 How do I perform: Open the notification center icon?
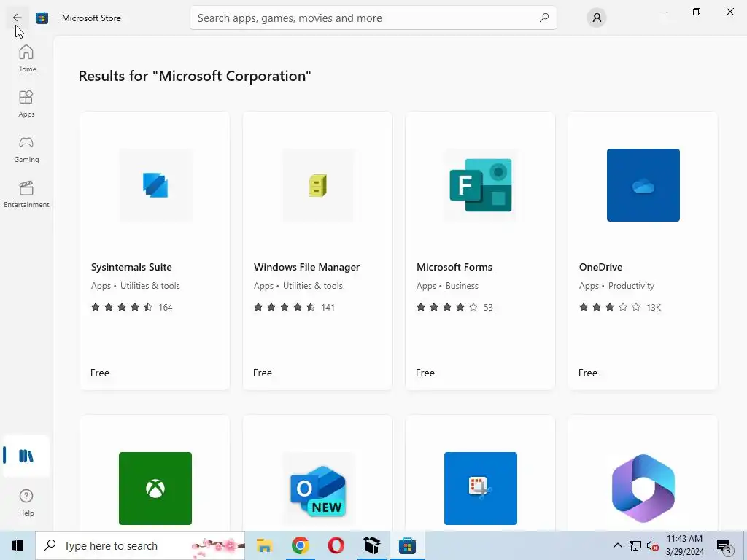tap(724, 546)
